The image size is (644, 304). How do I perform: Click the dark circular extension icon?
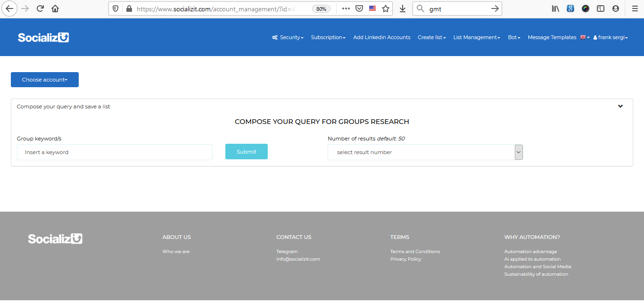pyautogui.click(x=586, y=8)
